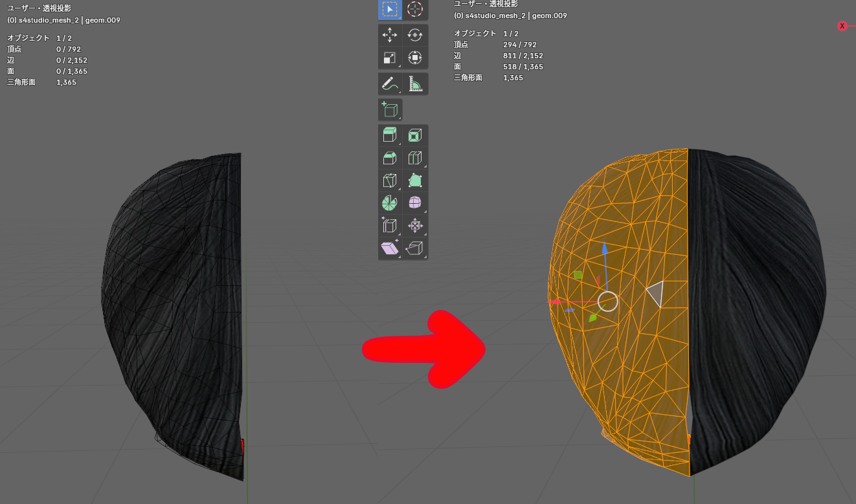Select the Box Select tool
The width and height of the screenshot is (856, 504).
click(x=390, y=9)
